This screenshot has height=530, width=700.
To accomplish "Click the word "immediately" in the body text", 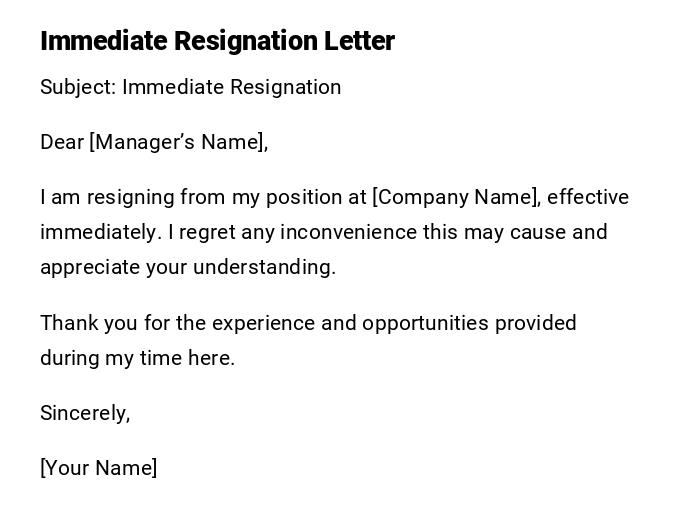I will (98, 232).
